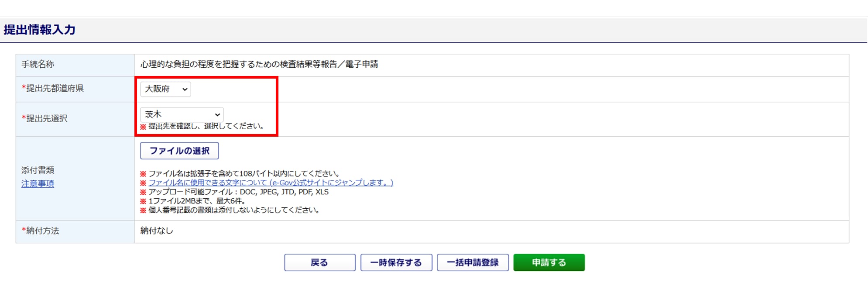Submit with the green 申請する button
This screenshot has width=868, height=286.
[x=549, y=262]
